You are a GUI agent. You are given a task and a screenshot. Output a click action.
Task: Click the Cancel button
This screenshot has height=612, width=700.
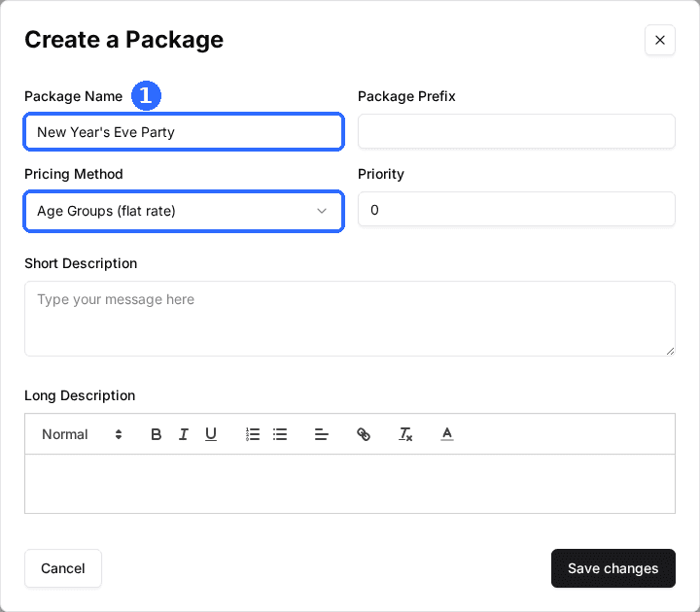click(x=63, y=568)
